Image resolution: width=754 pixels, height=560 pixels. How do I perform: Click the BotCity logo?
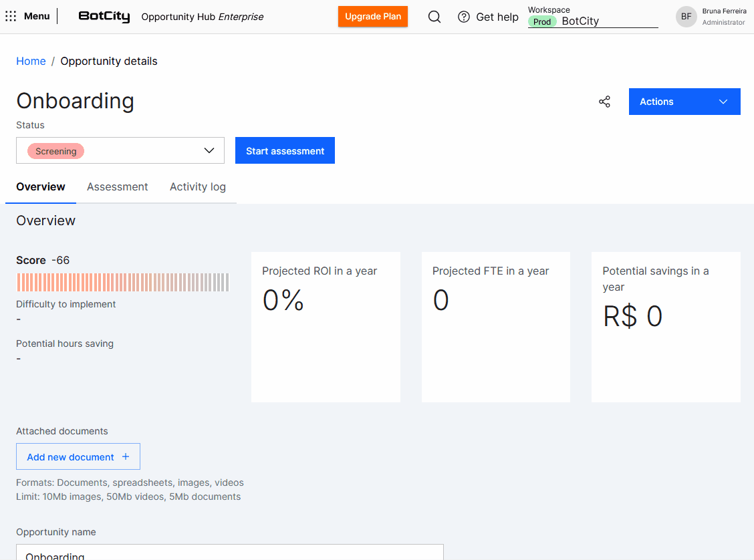pos(104,17)
